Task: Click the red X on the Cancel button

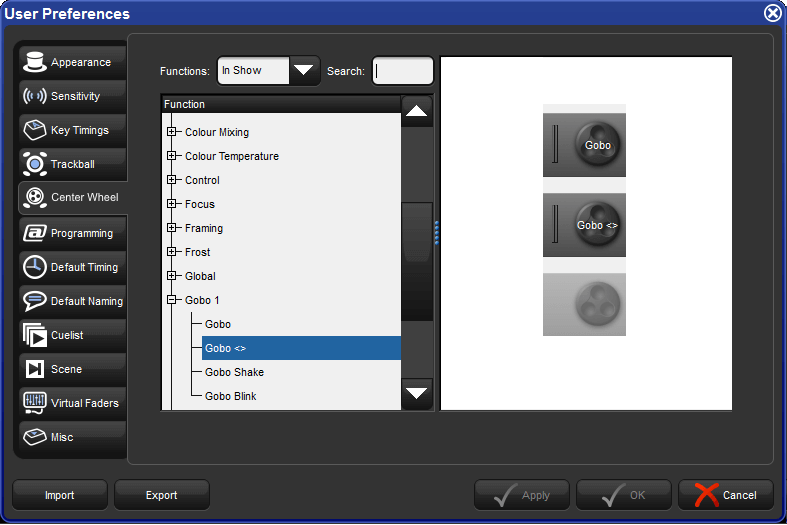Action: [x=707, y=495]
